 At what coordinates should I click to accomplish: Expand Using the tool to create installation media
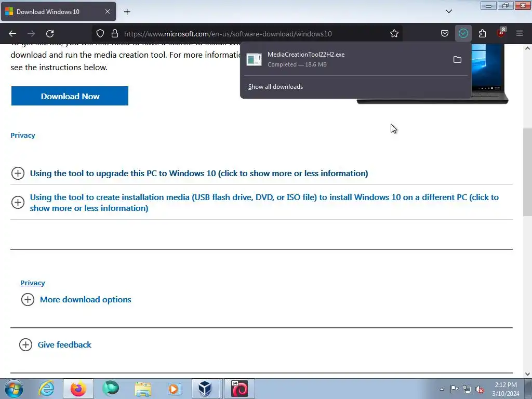click(264, 203)
